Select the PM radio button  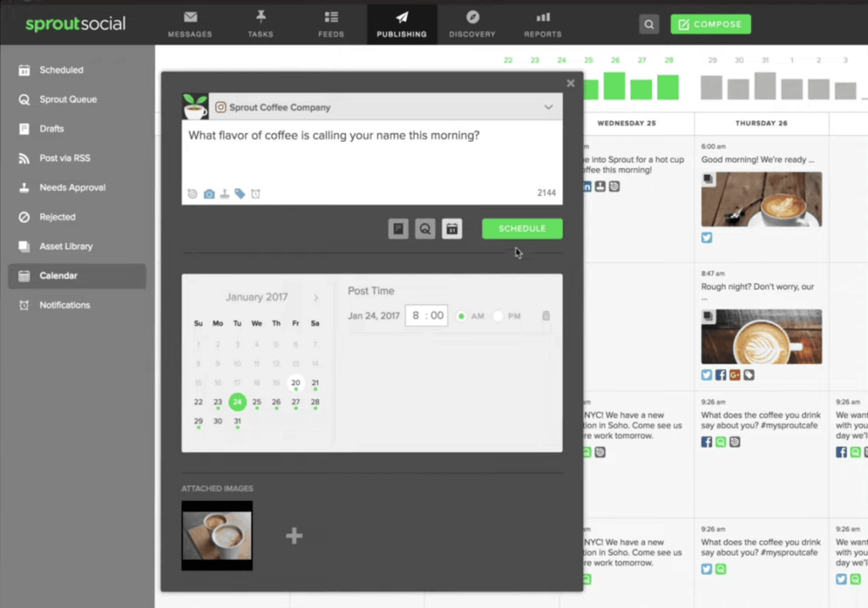pos(498,316)
